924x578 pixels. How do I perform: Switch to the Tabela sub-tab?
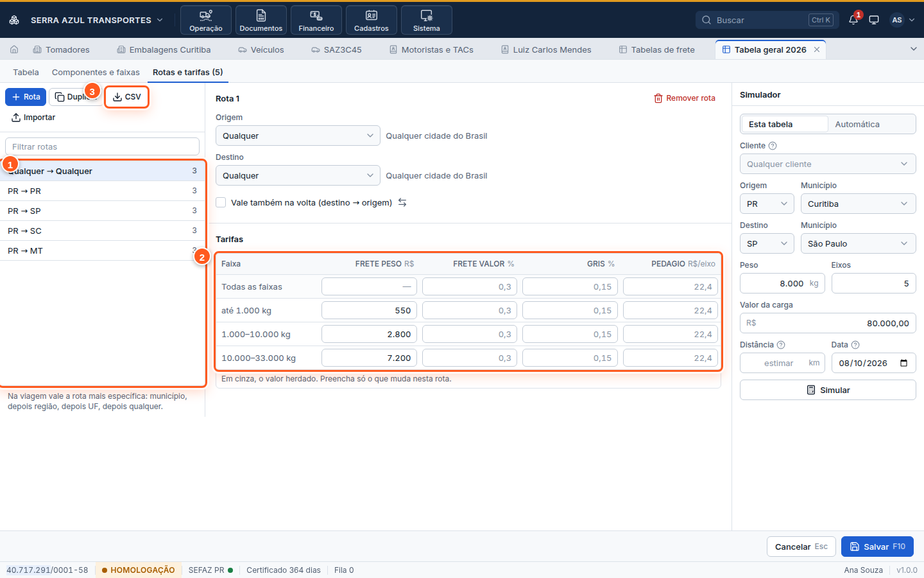coord(26,72)
